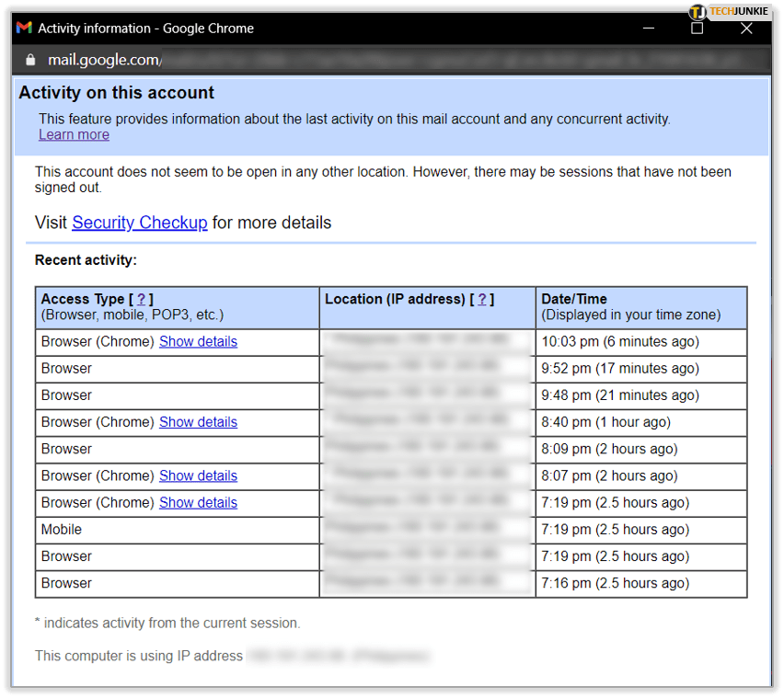This screenshot has width=784, height=698.
Task: Expand details for the 8:40 pm Chrome entry
Action: (198, 422)
